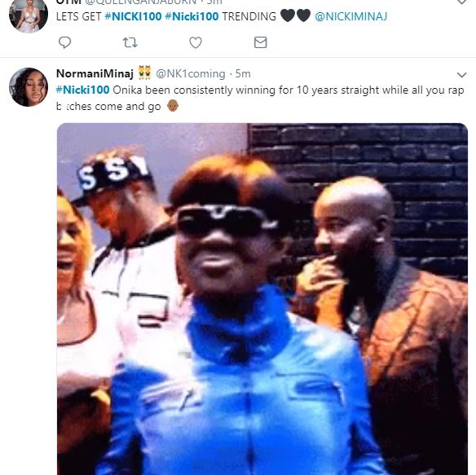
Task: Expand the top tweet's options chevron
Action: click(461, 2)
